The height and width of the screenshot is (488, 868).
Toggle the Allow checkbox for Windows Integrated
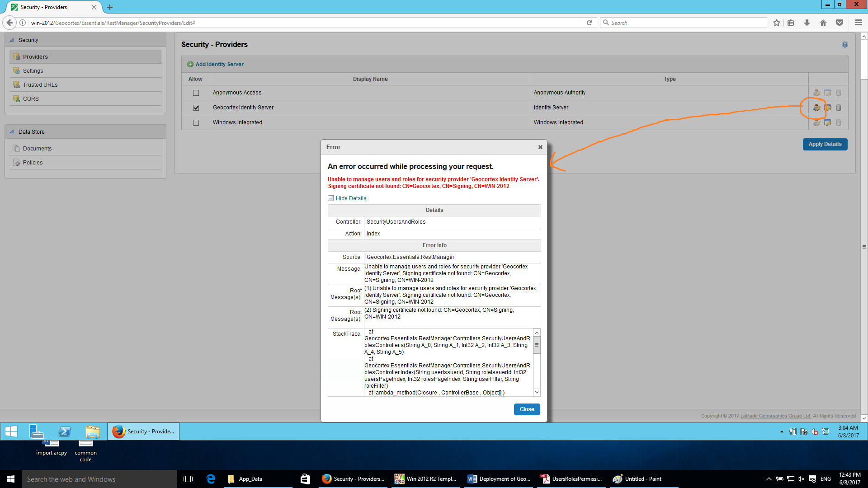click(196, 122)
